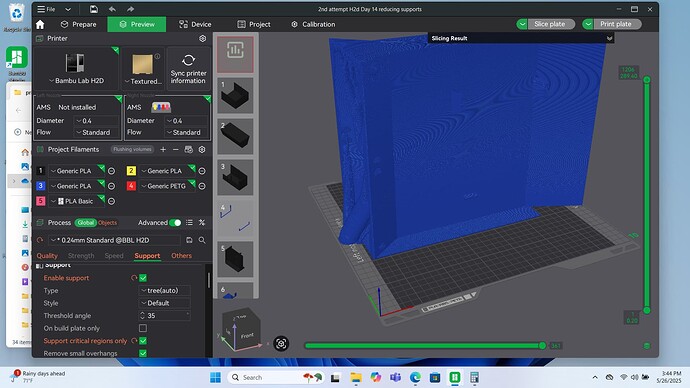The image size is (690, 388).
Task: Open Project Filaments settings gear
Action: pyautogui.click(x=202, y=150)
